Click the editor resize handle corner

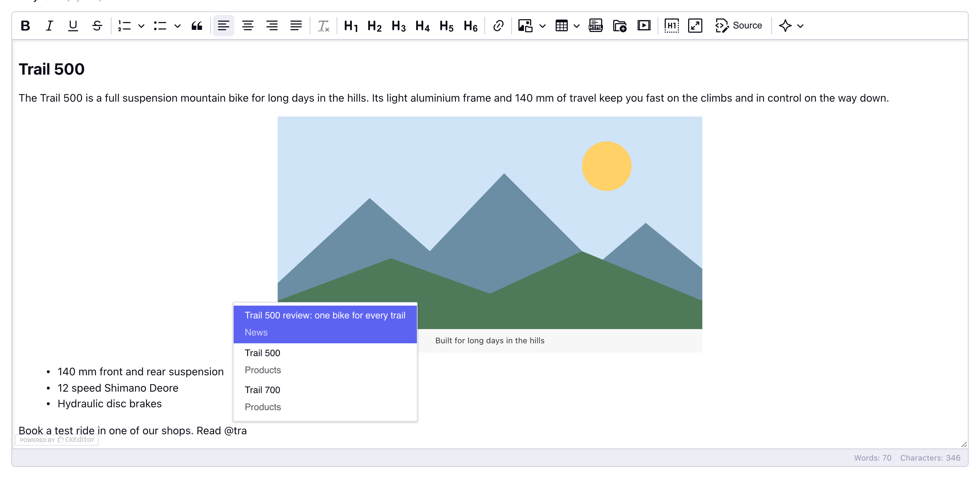point(964,444)
